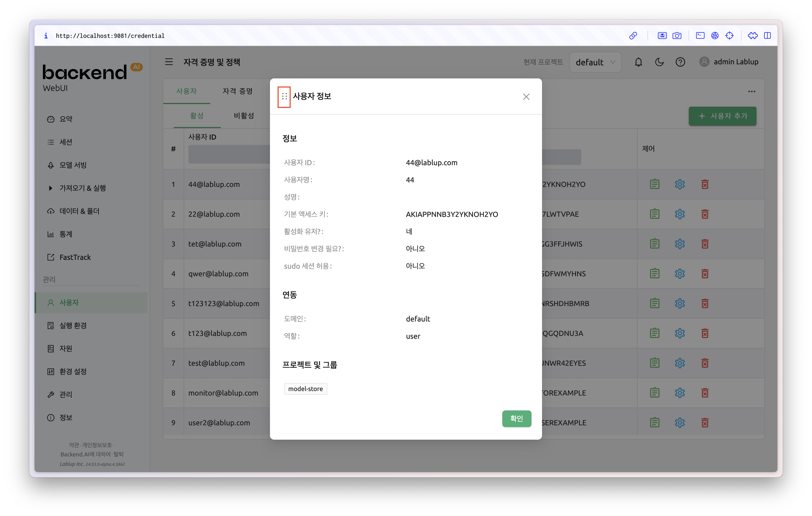Screen dimensions: 812x516
Task: Open the notifications bell icon
Action: pyautogui.click(x=638, y=62)
